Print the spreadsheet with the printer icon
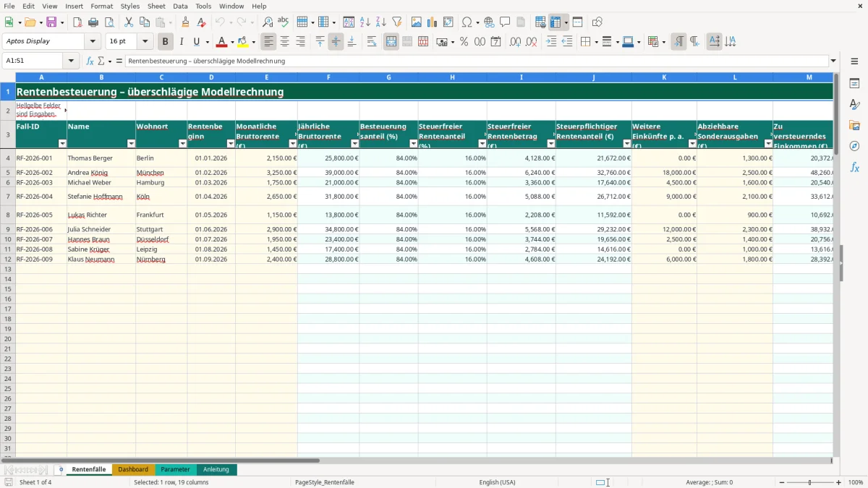The image size is (868, 488). click(x=93, y=22)
